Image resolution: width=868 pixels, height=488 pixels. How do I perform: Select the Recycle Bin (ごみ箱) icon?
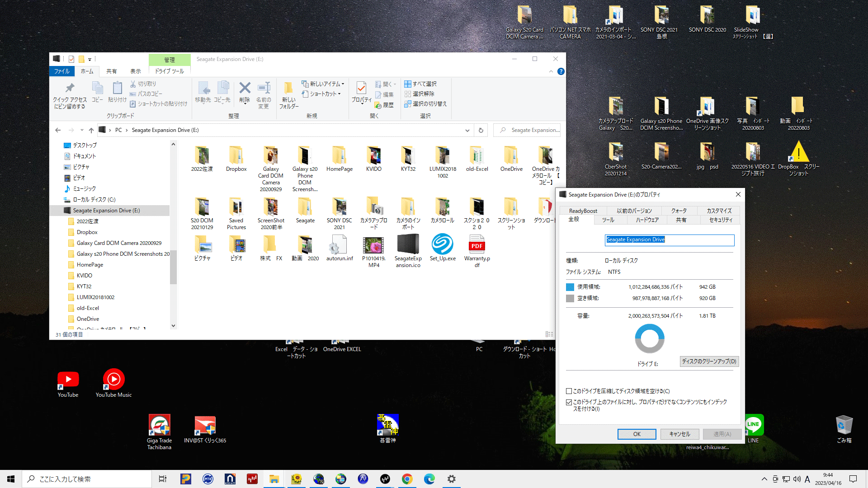[x=844, y=428]
